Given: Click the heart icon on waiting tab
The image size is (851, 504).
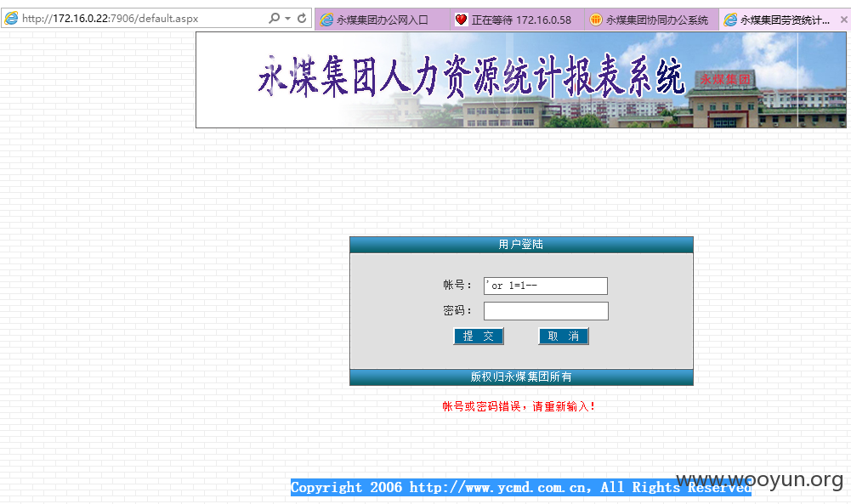Looking at the screenshot, I should [461, 20].
